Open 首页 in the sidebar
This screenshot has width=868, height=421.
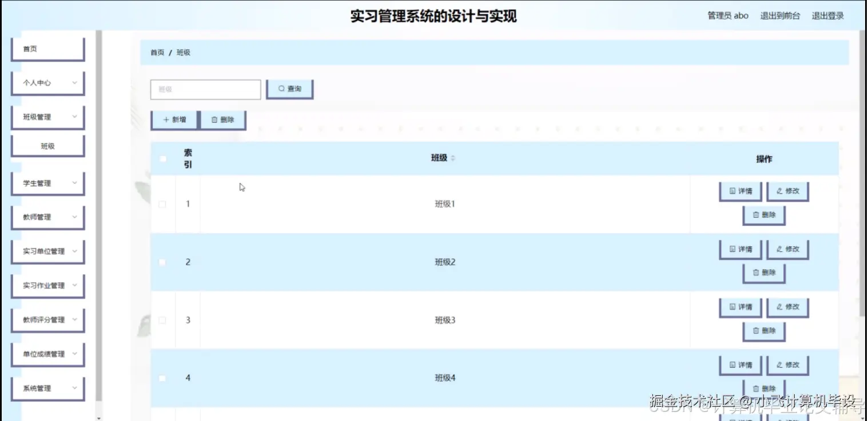48,49
